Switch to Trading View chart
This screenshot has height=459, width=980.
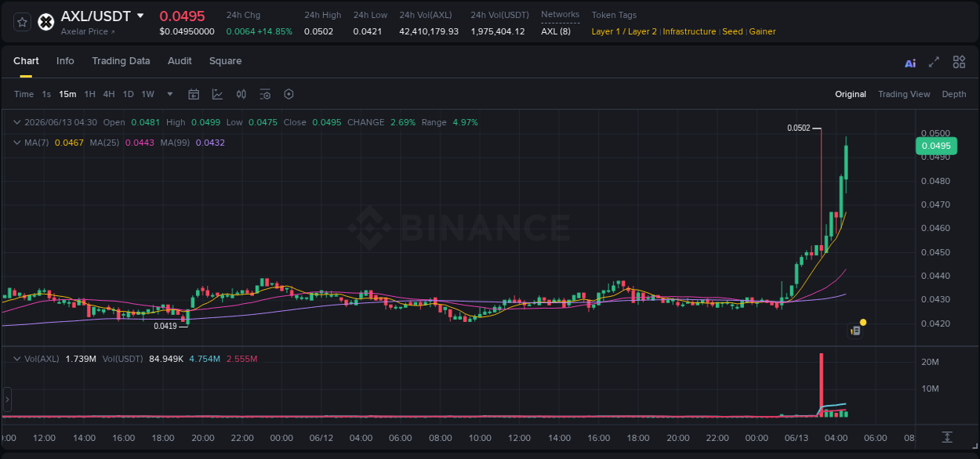point(904,94)
